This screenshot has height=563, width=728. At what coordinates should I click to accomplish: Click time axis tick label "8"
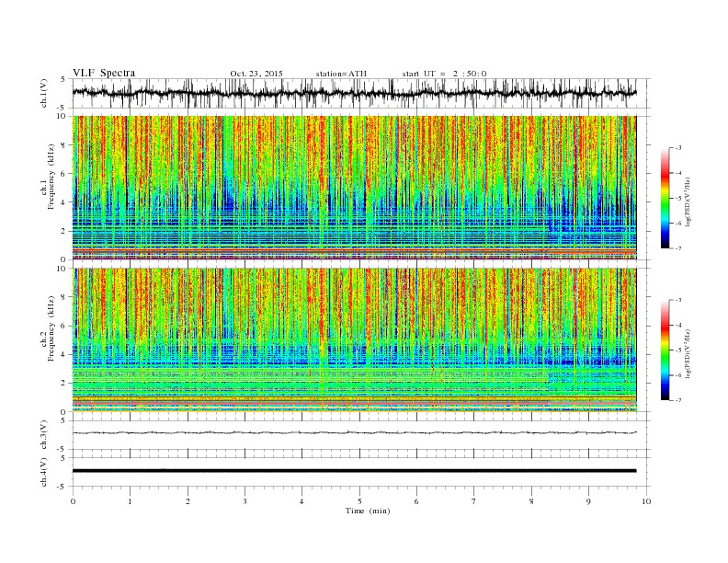(531, 501)
